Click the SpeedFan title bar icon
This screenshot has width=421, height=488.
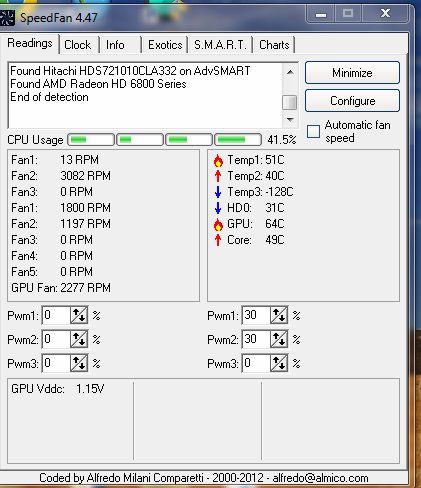[x=7, y=18]
